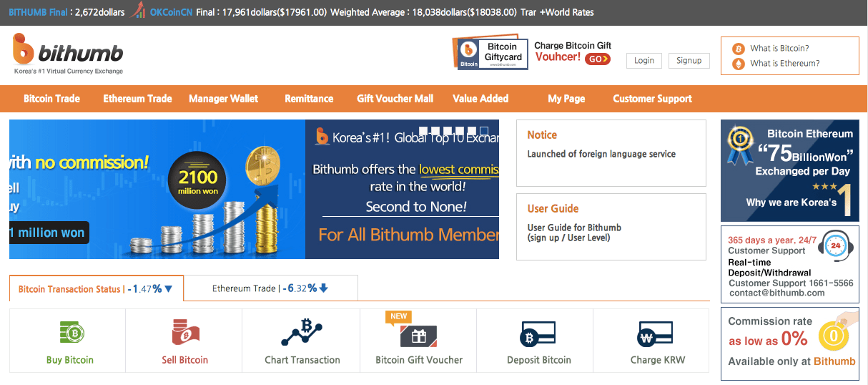Open the Bitcoin Trade menu
This screenshot has width=868, height=385.
(51, 99)
